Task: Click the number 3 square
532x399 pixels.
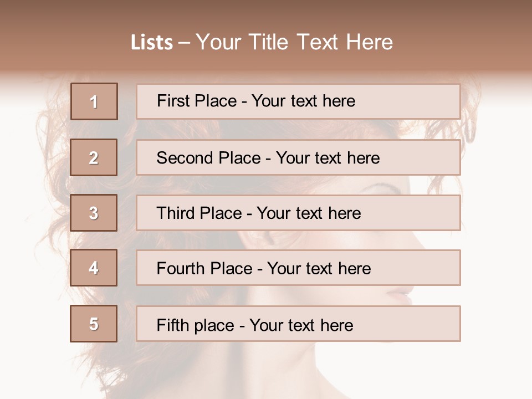Action: click(x=94, y=213)
